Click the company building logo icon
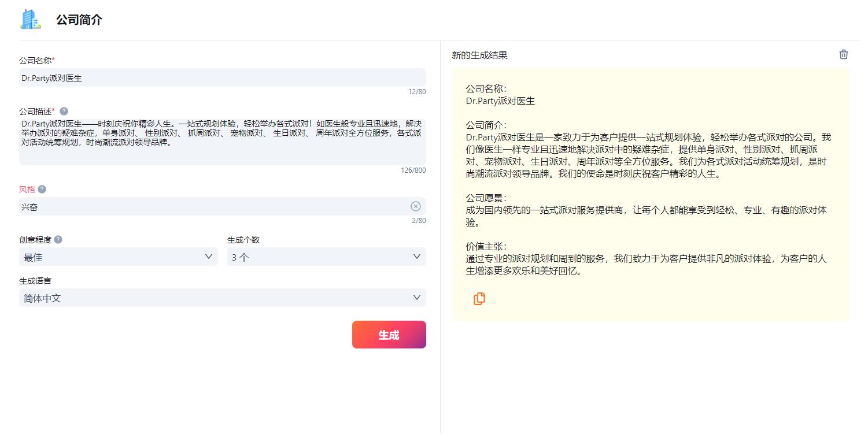Viewport: 868px width, 438px height. point(31,19)
